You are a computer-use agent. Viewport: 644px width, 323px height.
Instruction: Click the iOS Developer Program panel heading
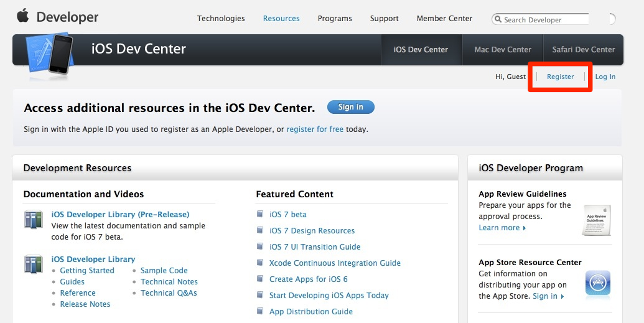[531, 167]
